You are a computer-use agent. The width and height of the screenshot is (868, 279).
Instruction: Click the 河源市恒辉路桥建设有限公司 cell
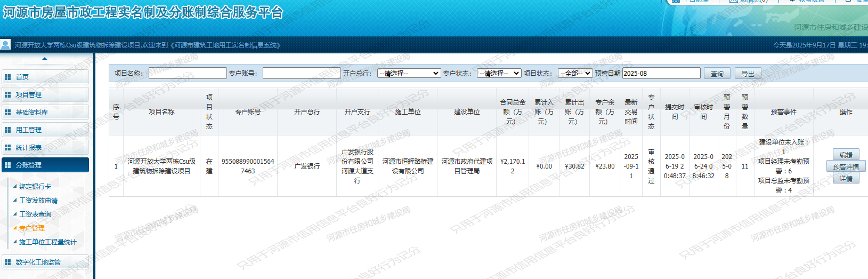pos(408,166)
